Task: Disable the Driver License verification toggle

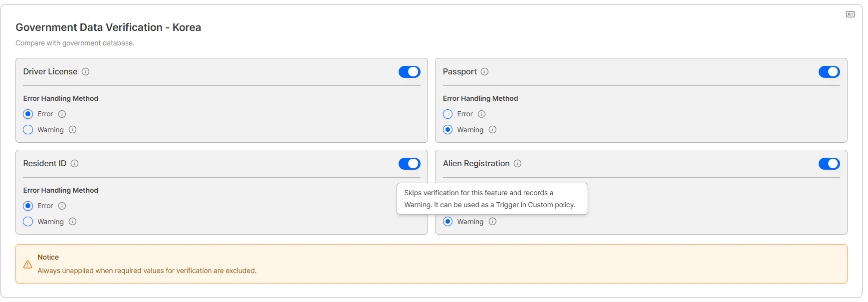Action: click(410, 72)
